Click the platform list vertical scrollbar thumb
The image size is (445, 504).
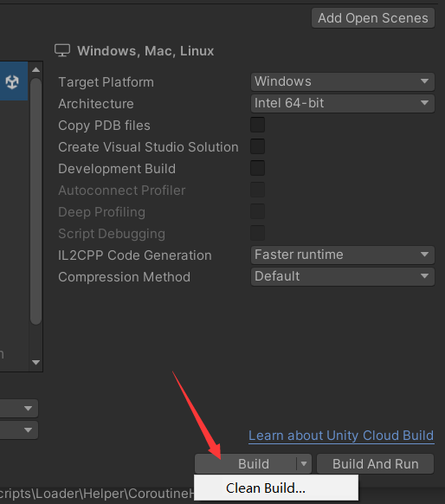[36, 201]
